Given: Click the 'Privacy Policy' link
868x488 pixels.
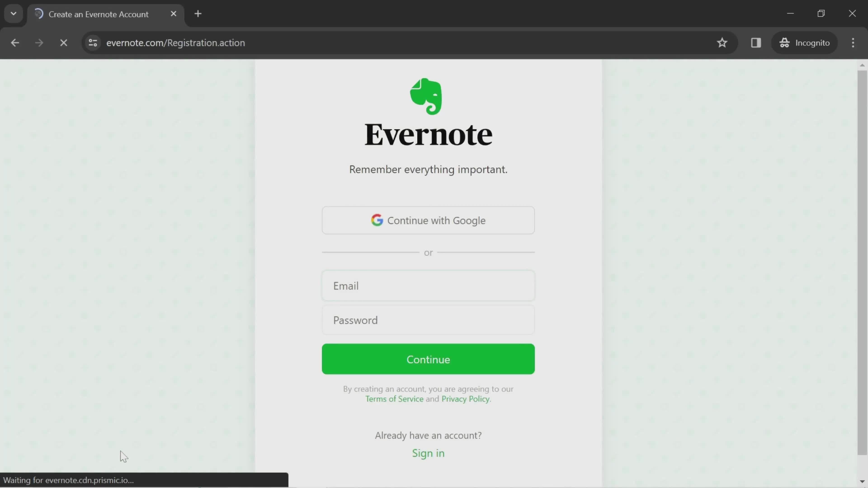Looking at the screenshot, I should (466, 399).
